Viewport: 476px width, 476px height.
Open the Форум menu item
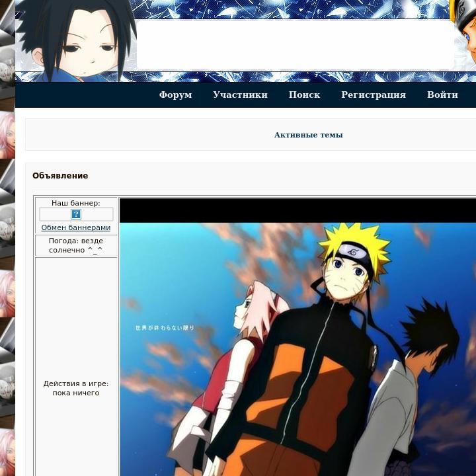coord(175,95)
